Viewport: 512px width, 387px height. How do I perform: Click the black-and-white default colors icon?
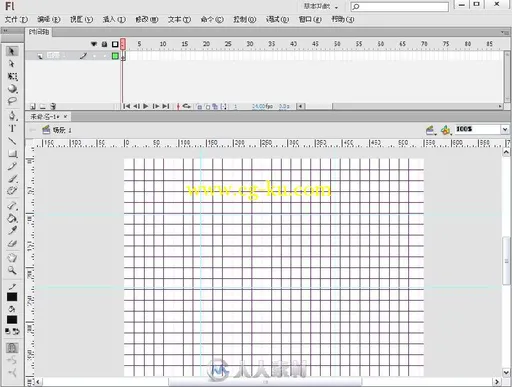click(8, 331)
